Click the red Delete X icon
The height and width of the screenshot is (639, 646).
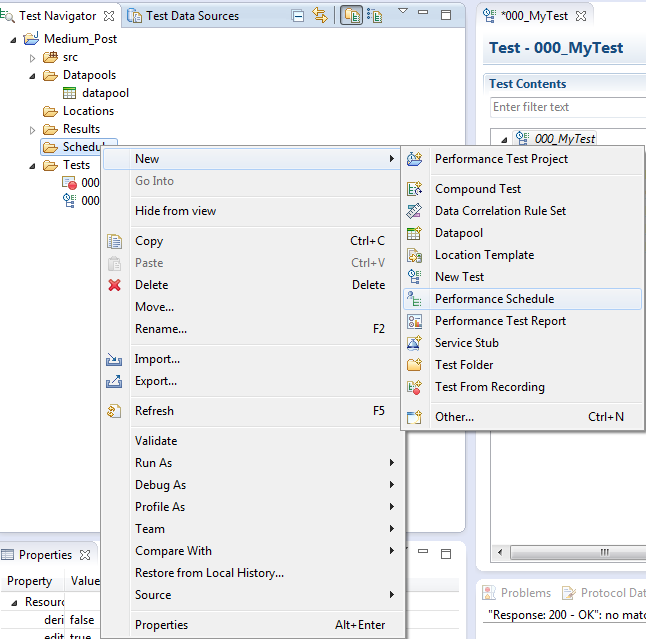(115, 285)
